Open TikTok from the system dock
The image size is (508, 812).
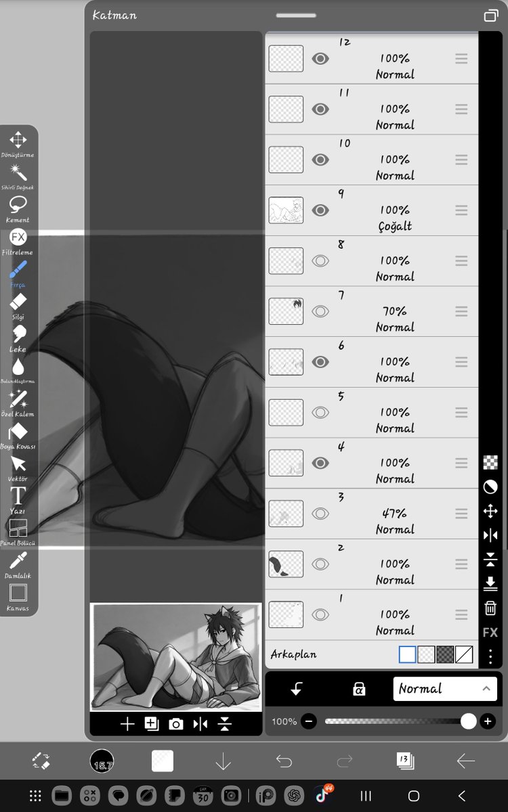click(x=323, y=796)
